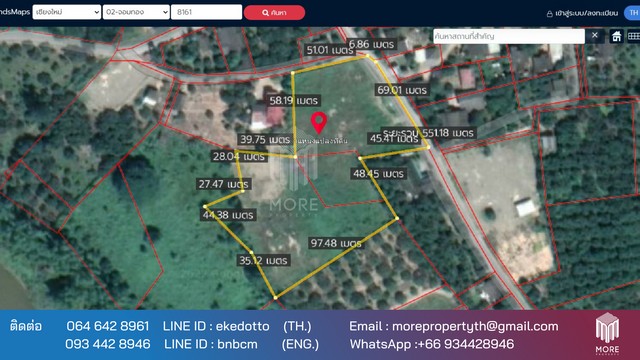
Task: Expand the province dropdown เชียงใหม่
Action: (x=67, y=12)
